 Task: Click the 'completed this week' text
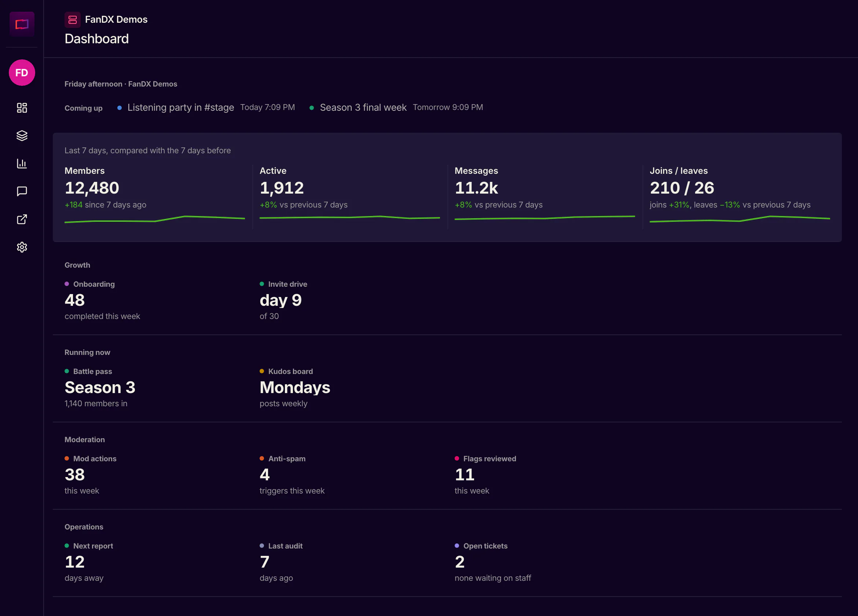(x=102, y=316)
